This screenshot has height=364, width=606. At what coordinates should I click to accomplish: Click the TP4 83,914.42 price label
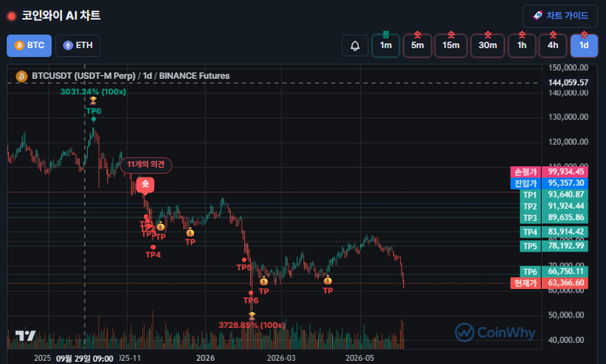pos(554,232)
